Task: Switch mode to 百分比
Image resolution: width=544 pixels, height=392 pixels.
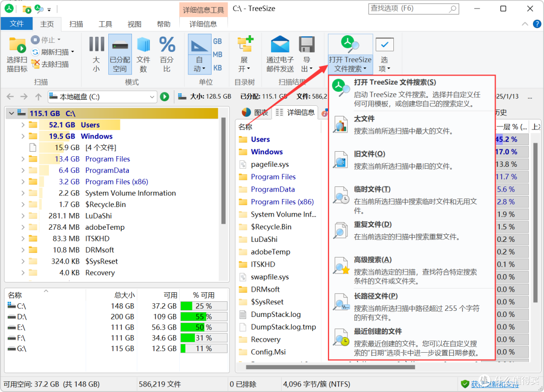Action: coord(167,54)
